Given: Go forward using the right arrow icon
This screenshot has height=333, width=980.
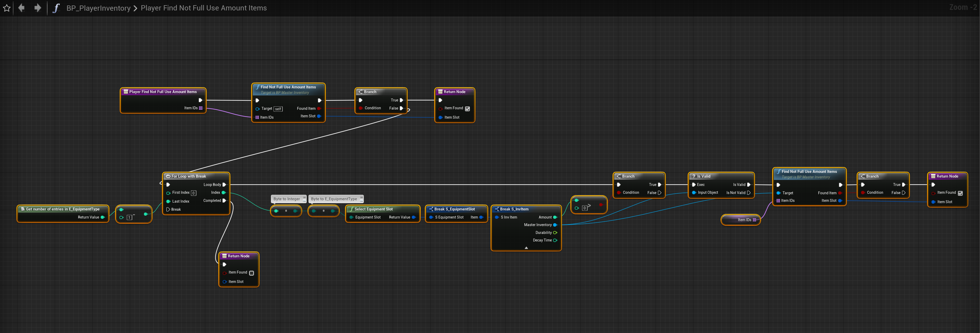Looking at the screenshot, I should coord(37,8).
